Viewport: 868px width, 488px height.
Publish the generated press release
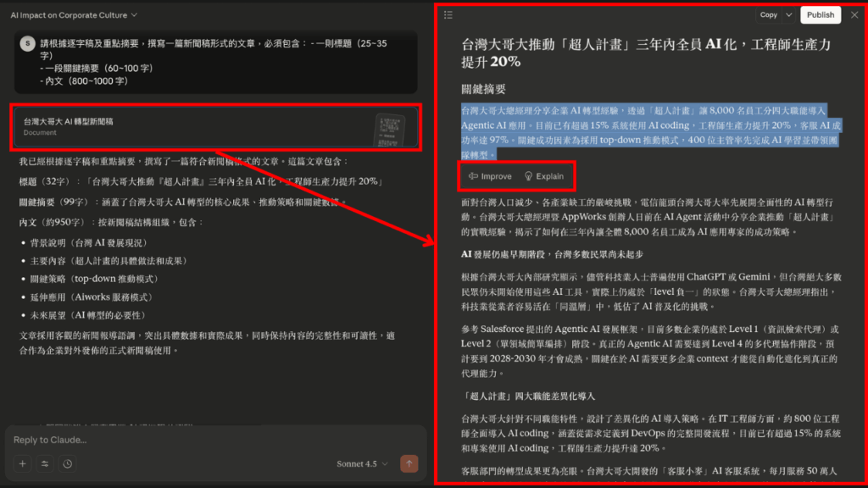(821, 14)
